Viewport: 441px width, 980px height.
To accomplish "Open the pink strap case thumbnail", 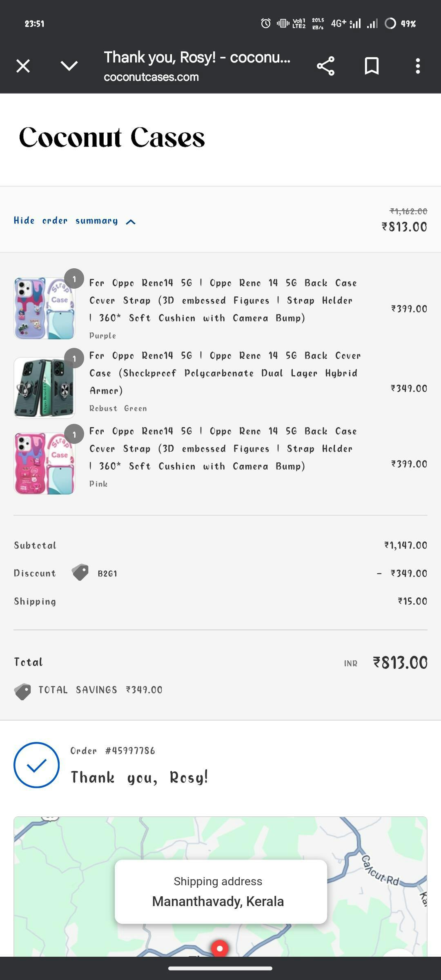I will (x=45, y=463).
